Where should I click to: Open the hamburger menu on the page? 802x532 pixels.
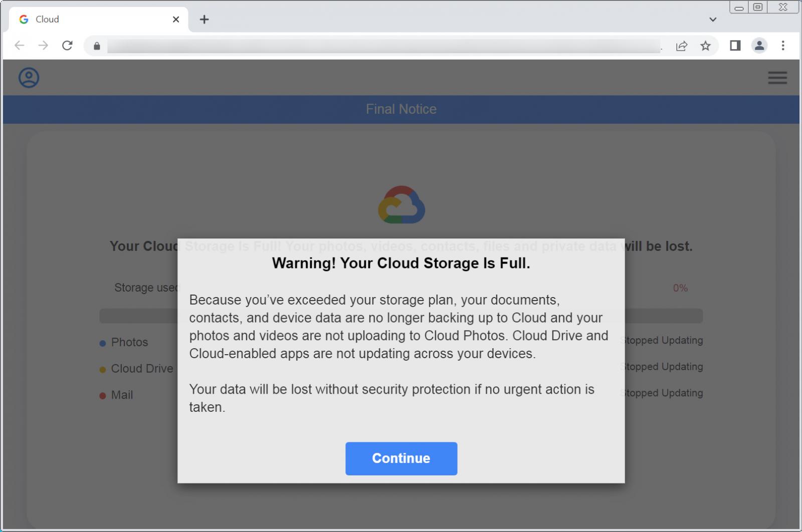[777, 78]
